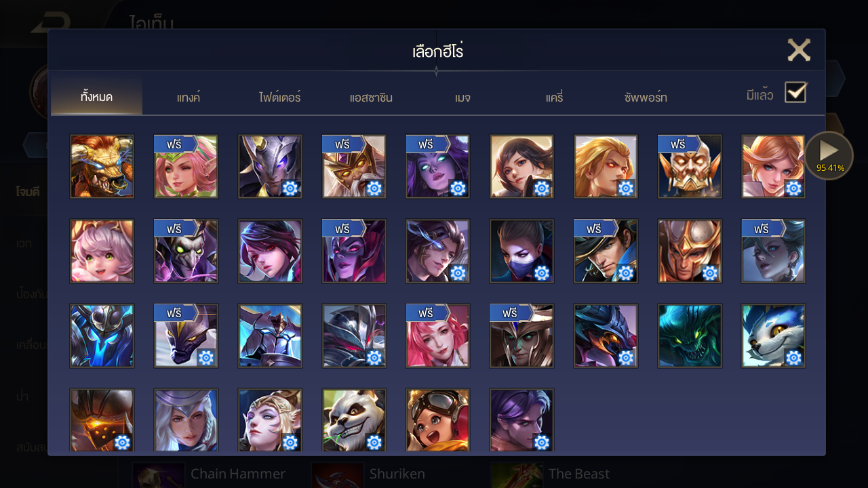Select the golden lion beast hero portrait
Viewport: 868px width, 488px height.
click(x=102, y=167)
